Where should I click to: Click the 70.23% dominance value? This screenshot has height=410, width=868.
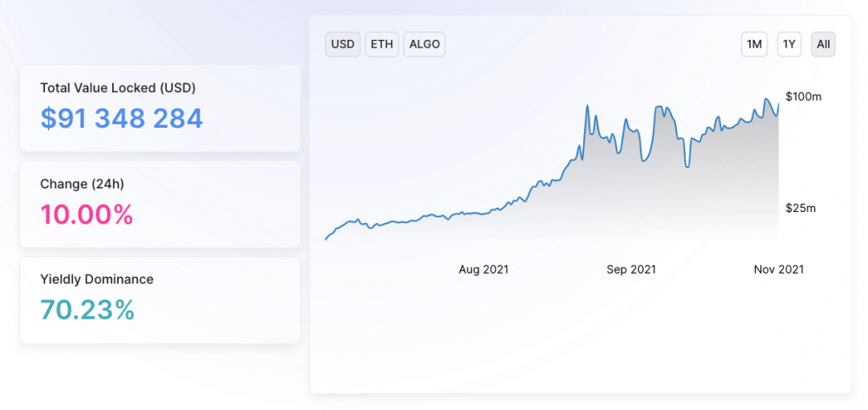[88, 310]
